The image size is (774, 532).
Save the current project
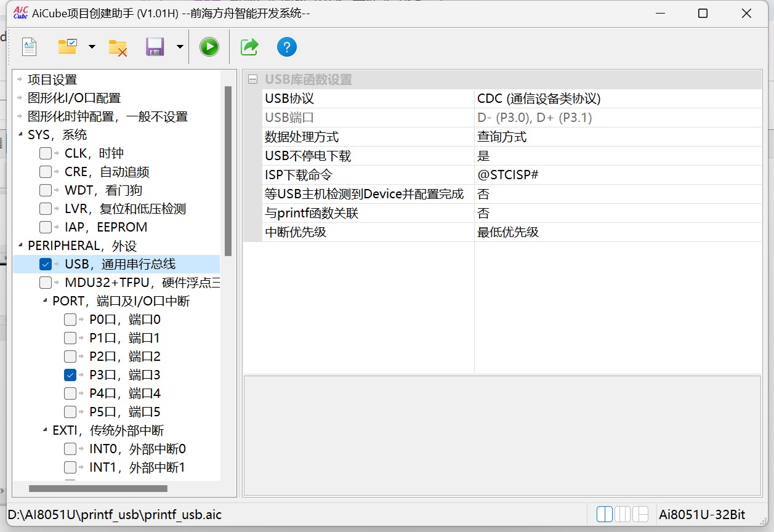[155, 46]
